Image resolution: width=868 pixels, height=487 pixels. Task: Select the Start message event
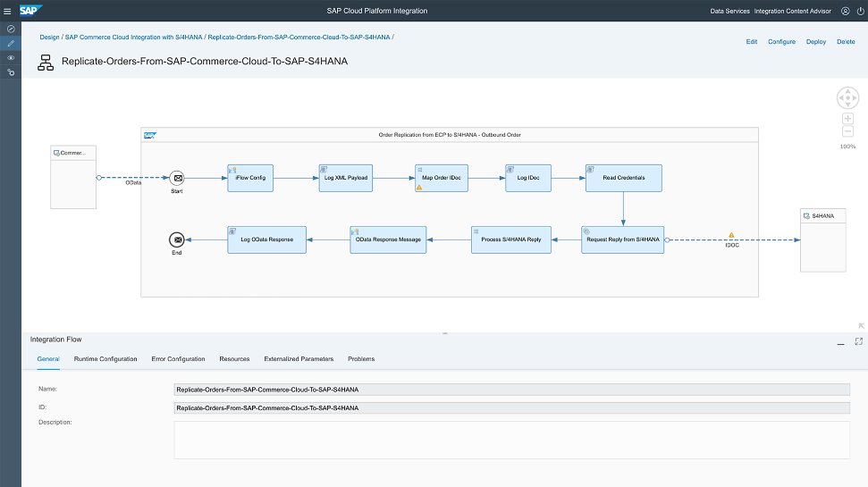pos(177,178)
